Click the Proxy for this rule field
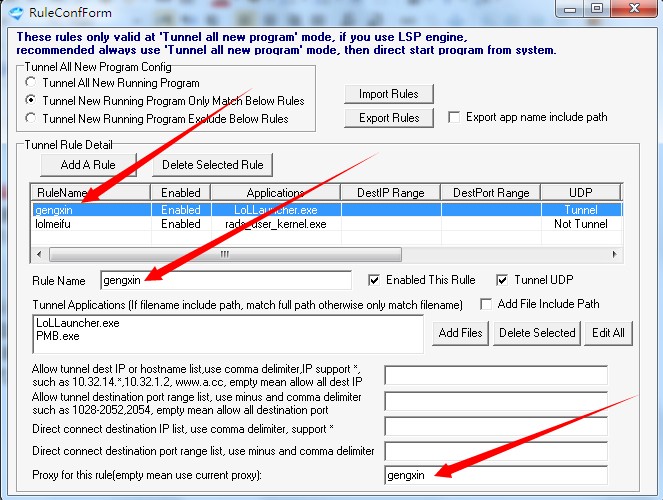The image size is (663, 500). (496, 475)
